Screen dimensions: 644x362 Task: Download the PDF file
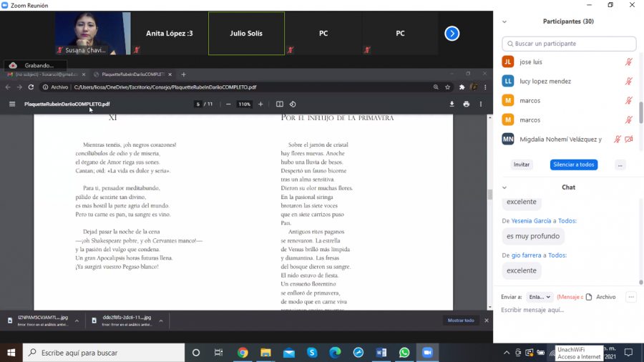tap(452, 104)
